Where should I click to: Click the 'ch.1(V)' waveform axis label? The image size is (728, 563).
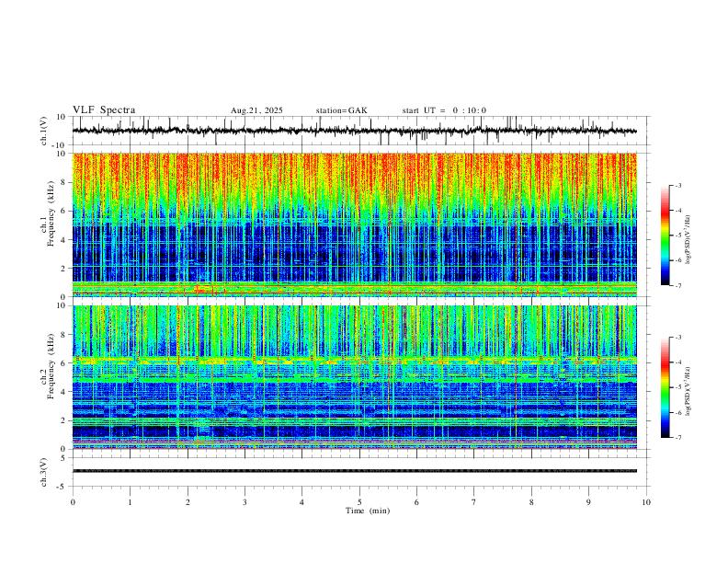point(44,131)
